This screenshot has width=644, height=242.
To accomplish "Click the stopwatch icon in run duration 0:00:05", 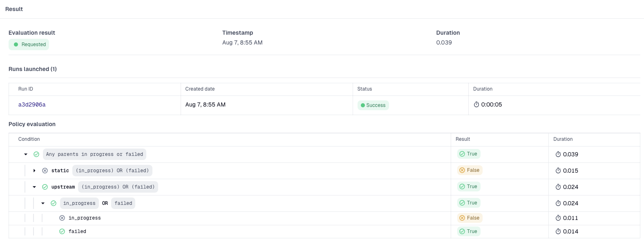I will [x=476, y=105].
